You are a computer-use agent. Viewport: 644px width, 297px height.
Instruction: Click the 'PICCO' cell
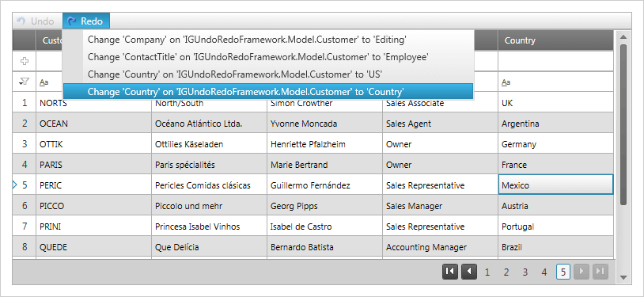[x=93, y=206]
